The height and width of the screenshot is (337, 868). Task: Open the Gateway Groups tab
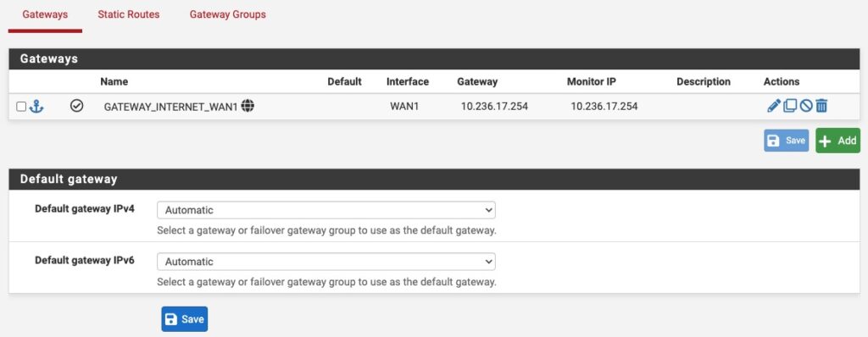point(227,14)
